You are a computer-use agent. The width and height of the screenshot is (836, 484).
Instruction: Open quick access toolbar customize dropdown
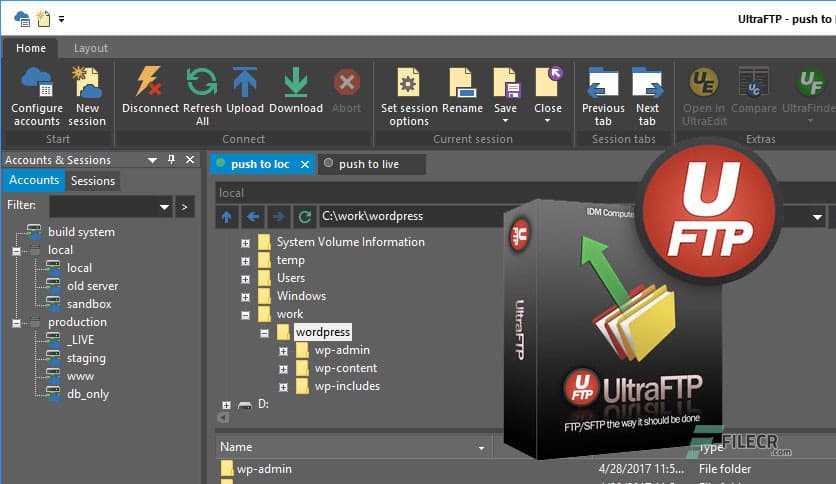pyautogui.click(x=61, y=19)
